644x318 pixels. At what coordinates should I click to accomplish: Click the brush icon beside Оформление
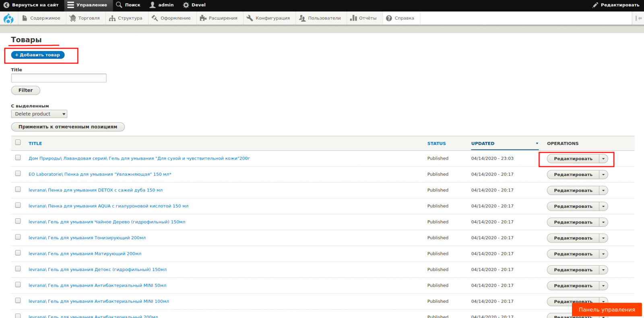pos(155,18)
